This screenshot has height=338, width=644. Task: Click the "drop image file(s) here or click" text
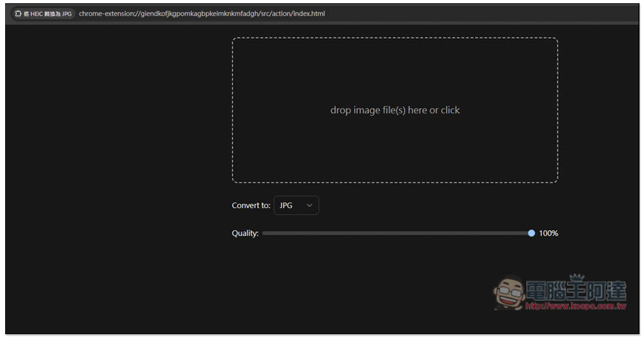[x=395, y=110]
